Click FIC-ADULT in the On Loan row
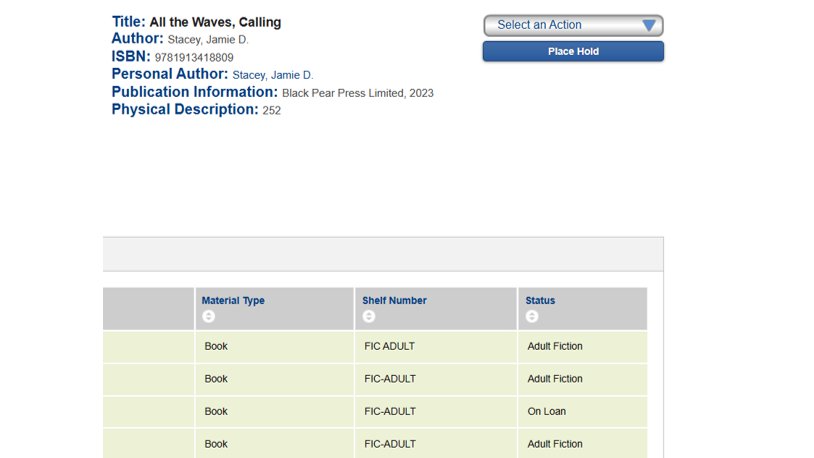 pyautogui.click(x=390, y=411)
